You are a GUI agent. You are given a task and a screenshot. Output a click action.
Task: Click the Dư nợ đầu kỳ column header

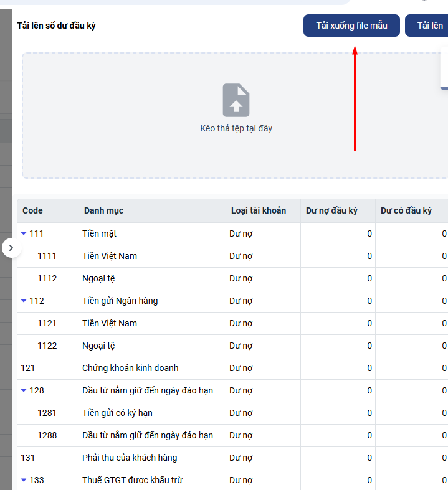(331, 210)
